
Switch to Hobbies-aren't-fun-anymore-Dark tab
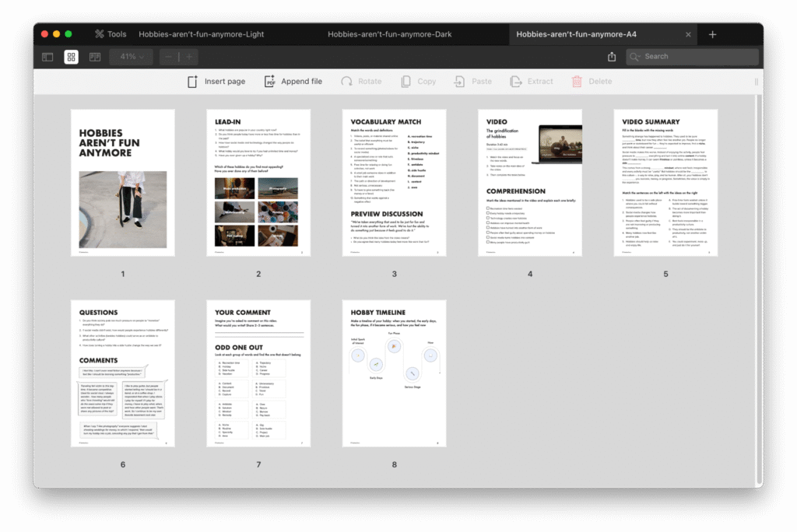coord(389,34)
